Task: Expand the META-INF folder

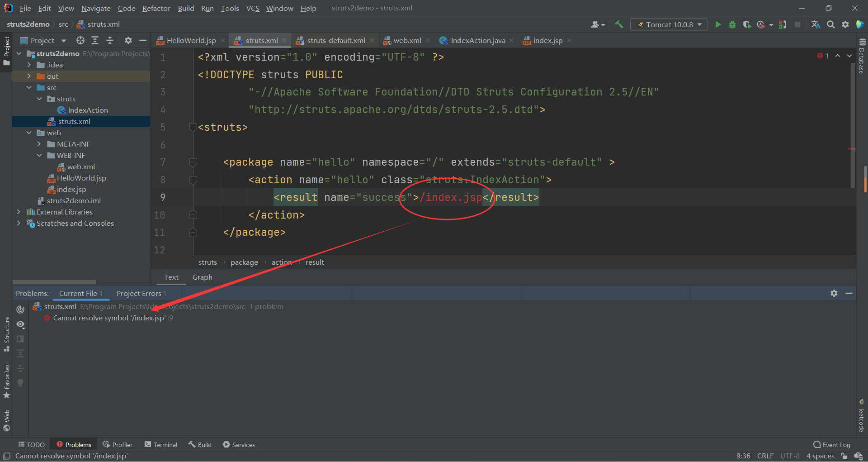Action: (x=39, y=144)
